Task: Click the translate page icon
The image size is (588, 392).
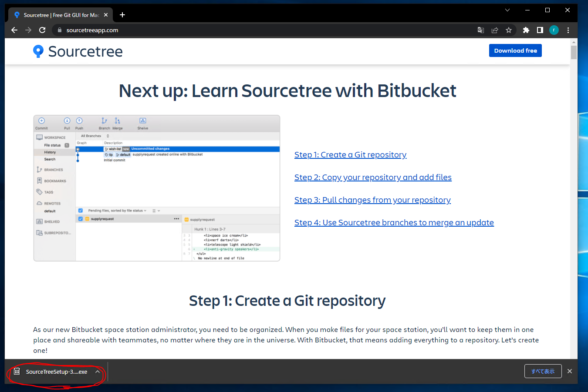Action: pyautogui.click(x=480, y=30)
